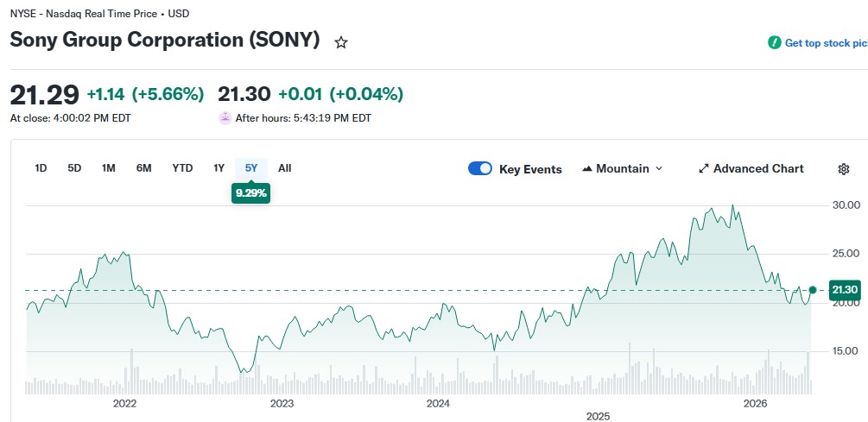Click the 2022 x-axis label
Screen dimensions: 868x422
[x=124, y=404]
